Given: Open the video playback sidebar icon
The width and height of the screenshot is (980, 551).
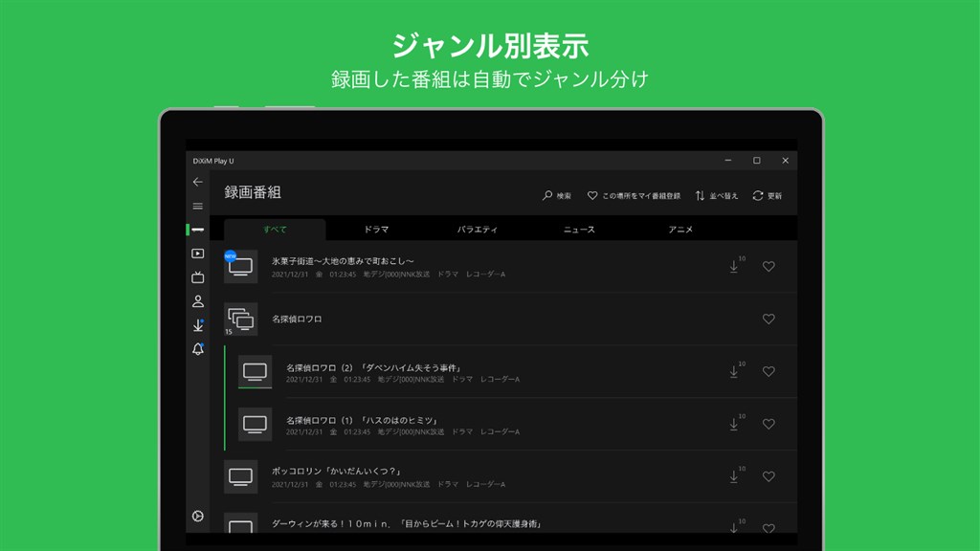Looking at the screenshot, I should (197, 253).
